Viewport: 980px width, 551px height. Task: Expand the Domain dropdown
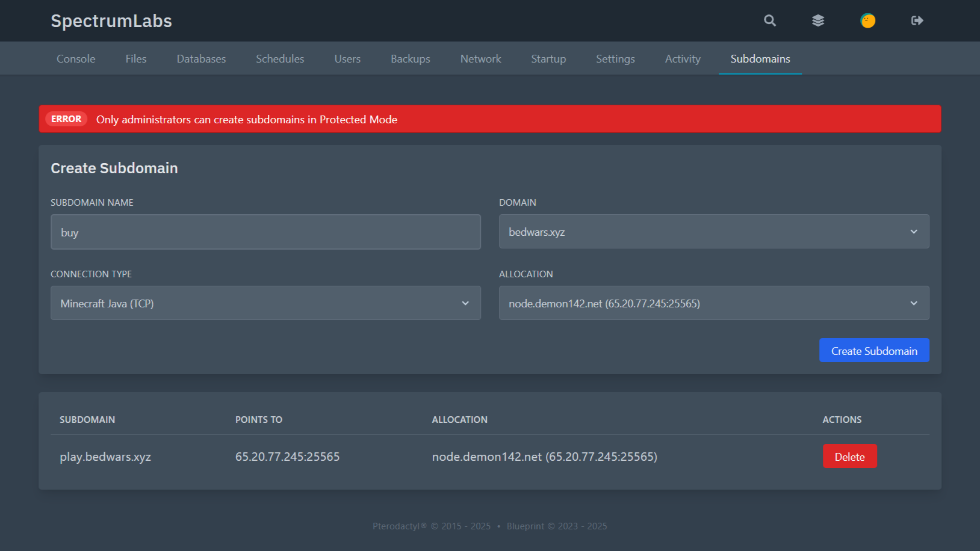coord(713,232)
